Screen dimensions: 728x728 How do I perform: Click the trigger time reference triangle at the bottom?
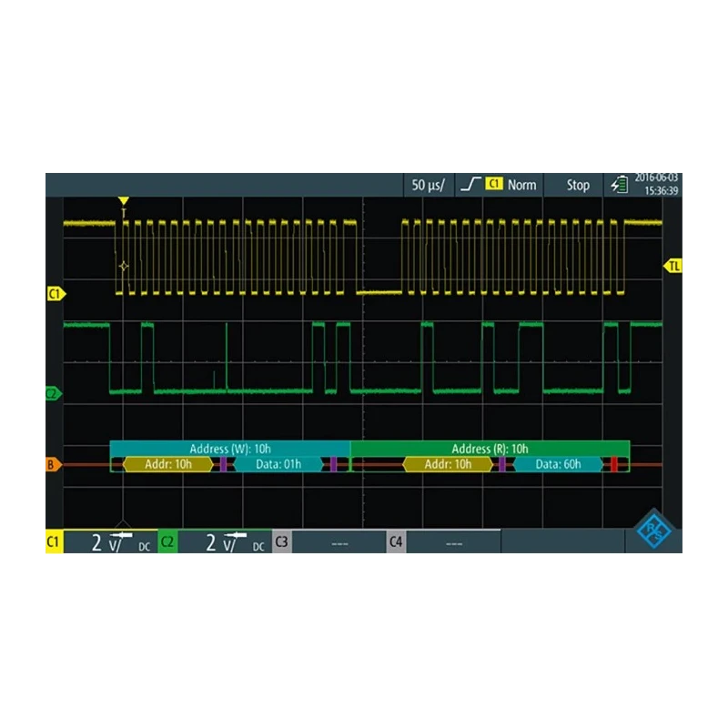[123, 524]
